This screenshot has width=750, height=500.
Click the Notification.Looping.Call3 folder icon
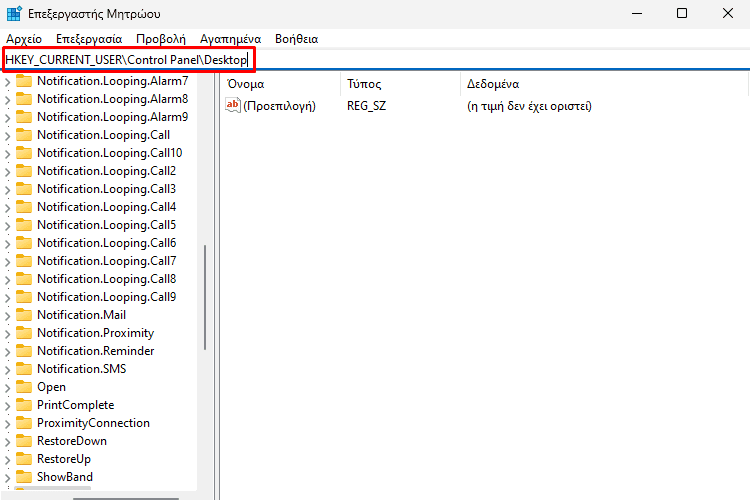coord(24,189)
